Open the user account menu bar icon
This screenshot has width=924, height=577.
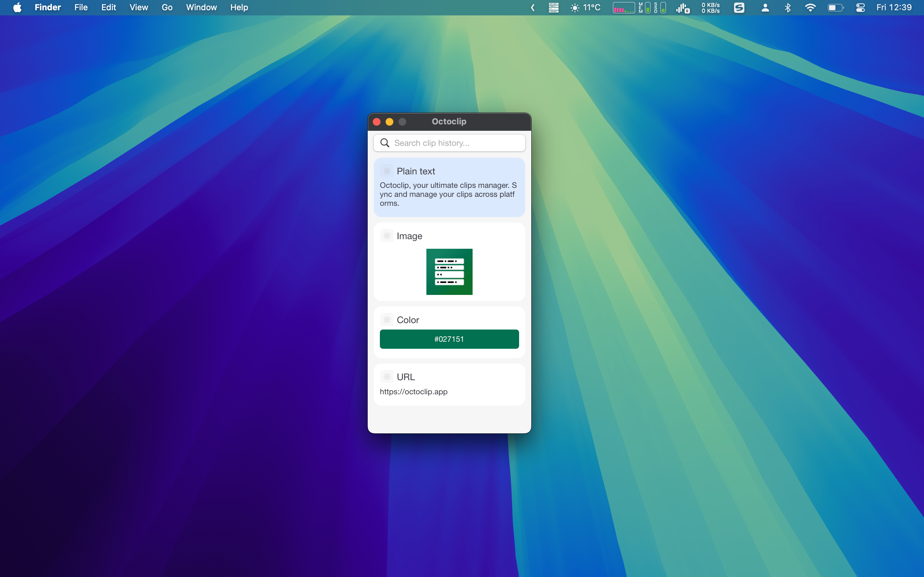(x=765, y=8)
